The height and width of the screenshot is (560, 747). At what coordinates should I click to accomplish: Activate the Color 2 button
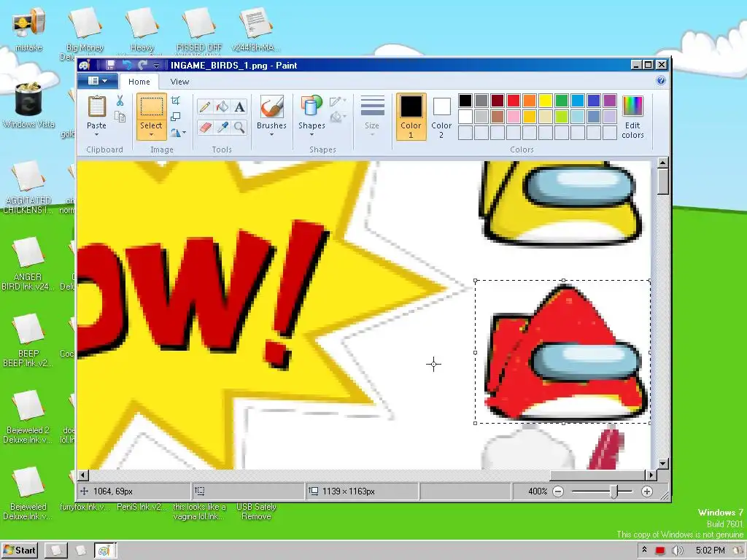441,117
